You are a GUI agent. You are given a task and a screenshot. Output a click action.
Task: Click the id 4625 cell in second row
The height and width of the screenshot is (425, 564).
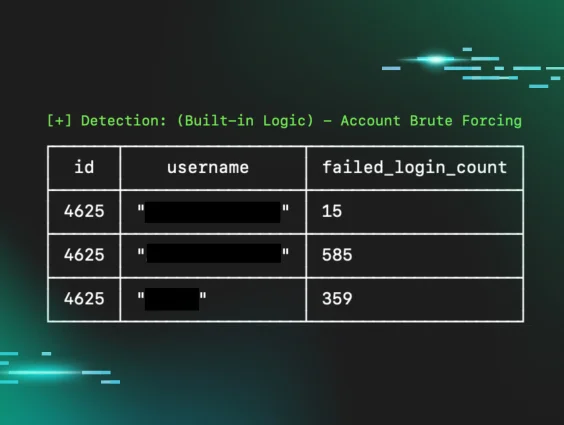84,255
